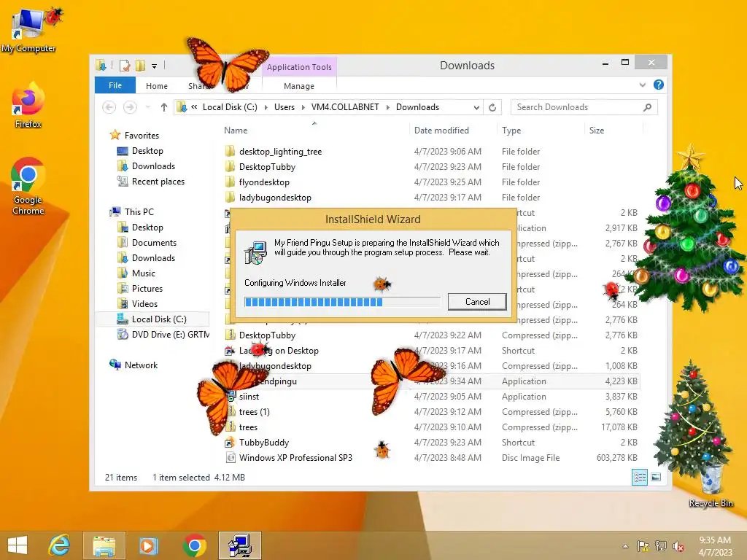Click the search magnifier icon

[x=647, y=108]
